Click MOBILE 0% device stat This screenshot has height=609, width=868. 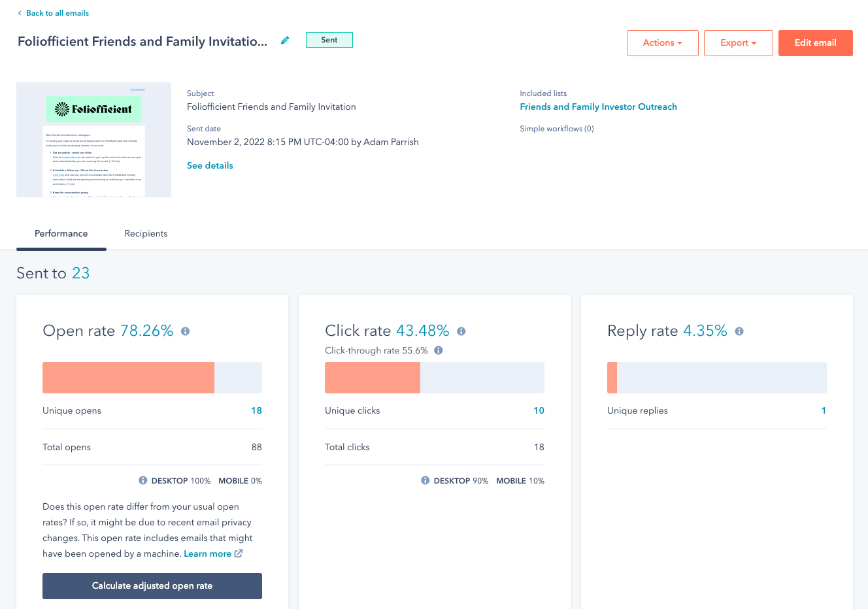(240, 480)
